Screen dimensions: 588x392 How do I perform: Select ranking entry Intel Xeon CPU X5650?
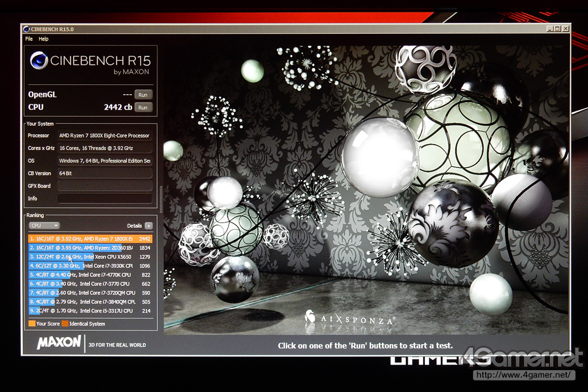coord(90,257)
